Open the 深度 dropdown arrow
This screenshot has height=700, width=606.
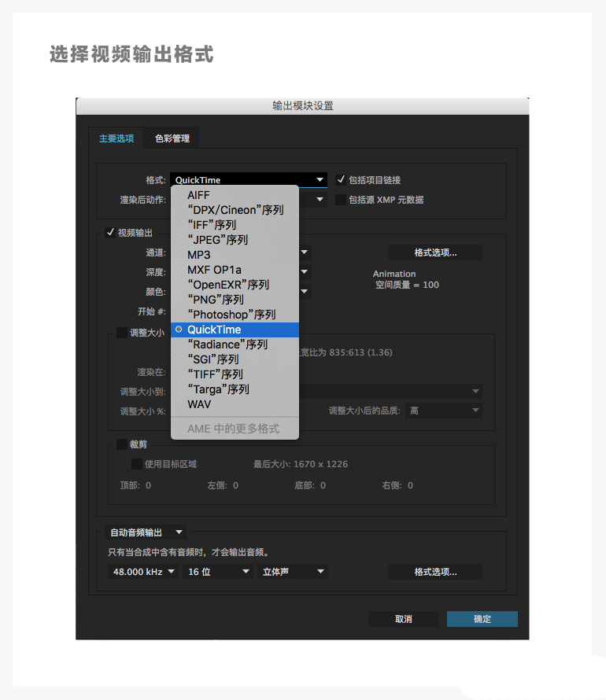click(304, 271)
